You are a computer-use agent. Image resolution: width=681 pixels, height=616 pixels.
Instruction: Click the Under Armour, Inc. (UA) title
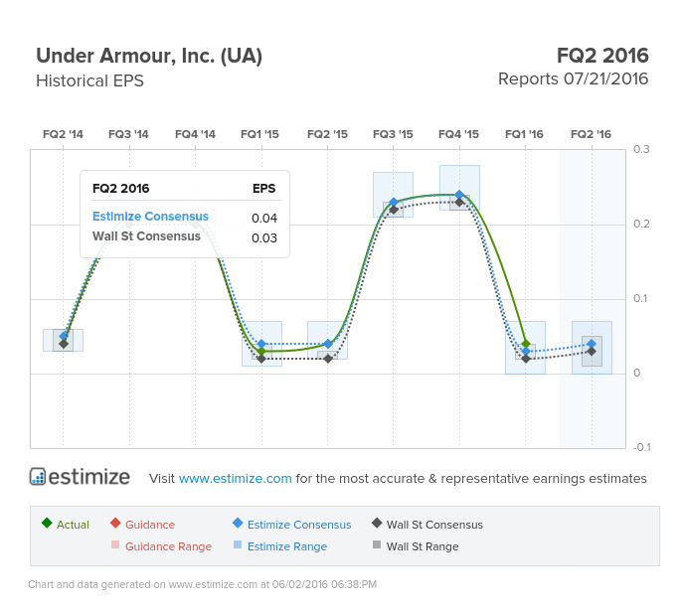click(149, 56)
